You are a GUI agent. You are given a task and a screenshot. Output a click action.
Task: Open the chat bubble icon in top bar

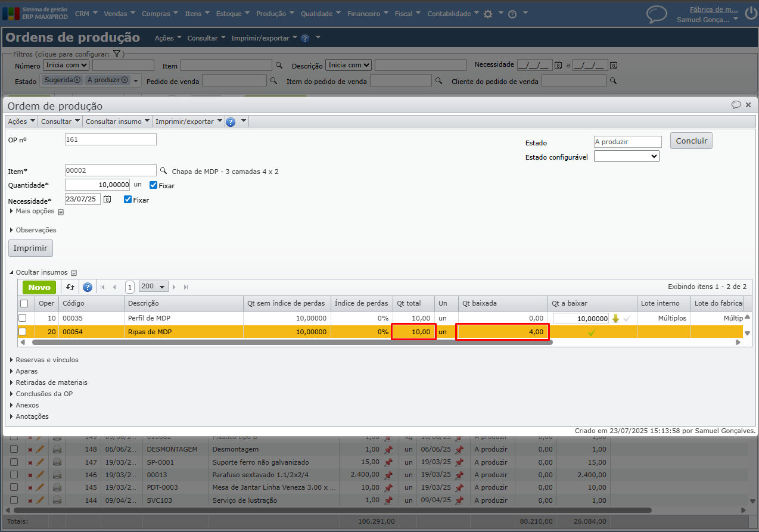[657, 14]
